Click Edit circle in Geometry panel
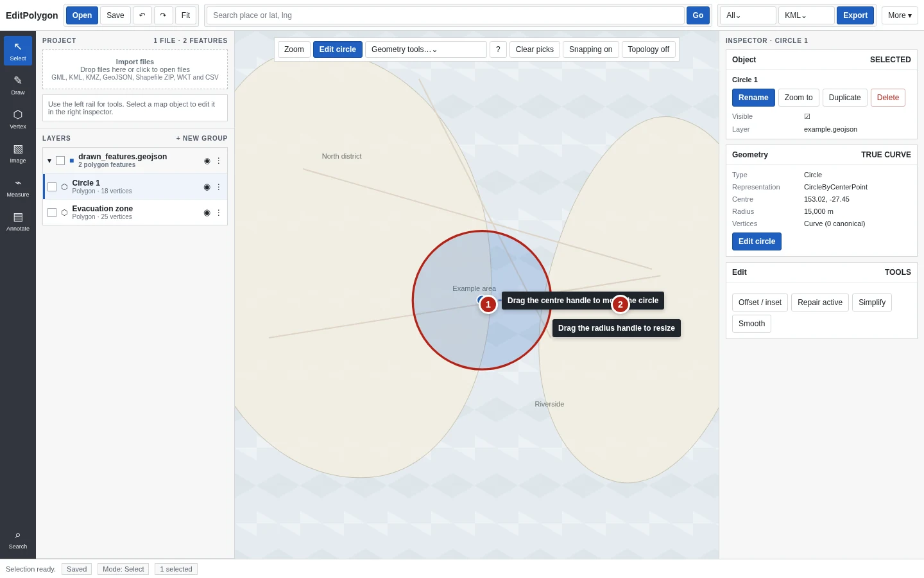This screenshot has height=578, width=924. pyautogui.click(x=757, y=241)
